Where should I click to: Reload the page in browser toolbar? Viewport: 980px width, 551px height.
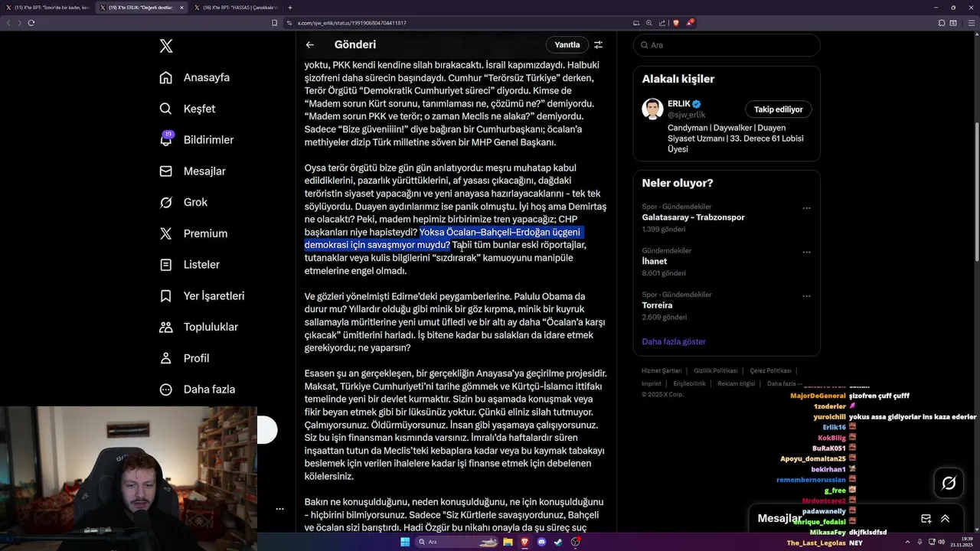tap(31, 23)
